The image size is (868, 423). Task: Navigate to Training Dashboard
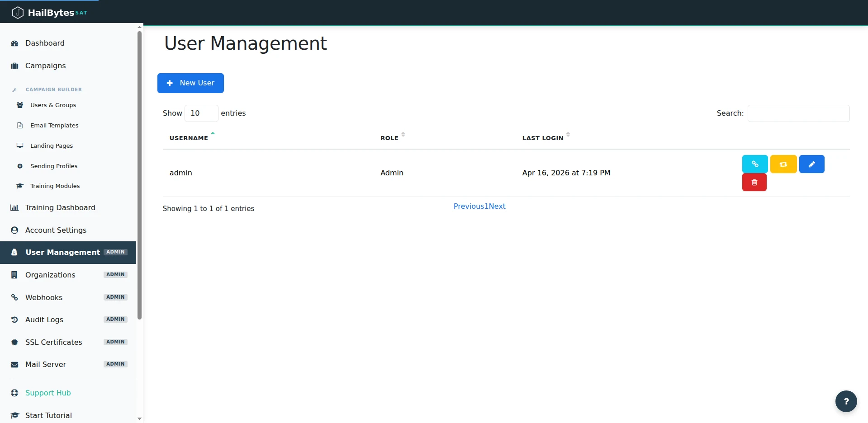pos(60,207)
